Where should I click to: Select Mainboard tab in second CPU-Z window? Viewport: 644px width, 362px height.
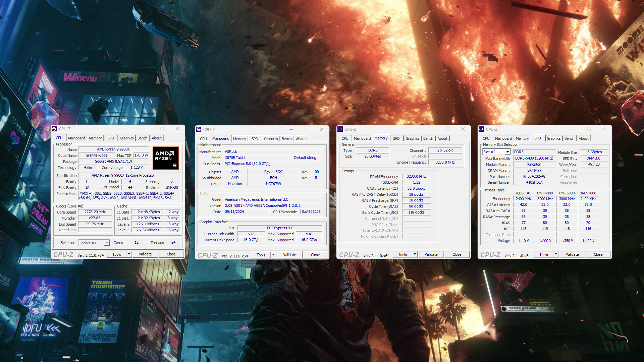click(220, 138)
